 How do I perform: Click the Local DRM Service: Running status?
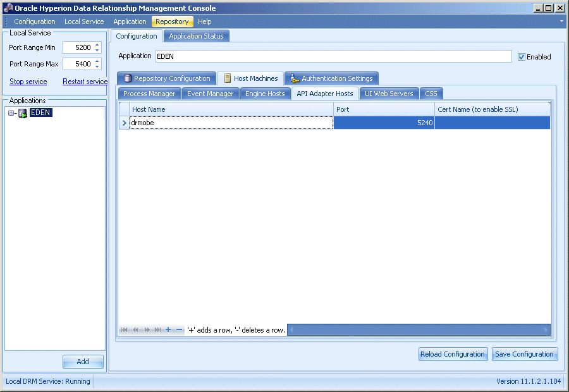(48, 381)
